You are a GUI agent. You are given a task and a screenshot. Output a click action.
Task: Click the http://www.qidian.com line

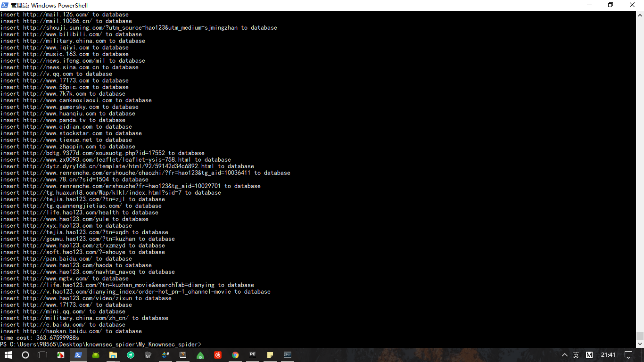(66, 127)
